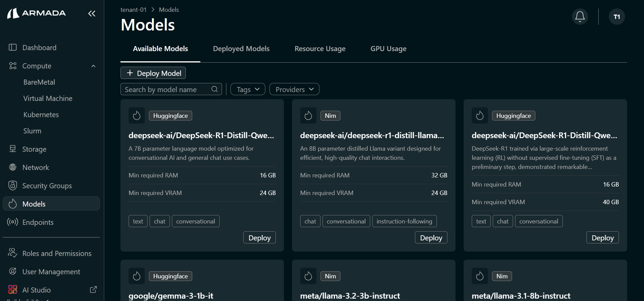Click the text tag on the 7B DeepSeek card
The height and width of the screenshot is (301, 644).
138,221
